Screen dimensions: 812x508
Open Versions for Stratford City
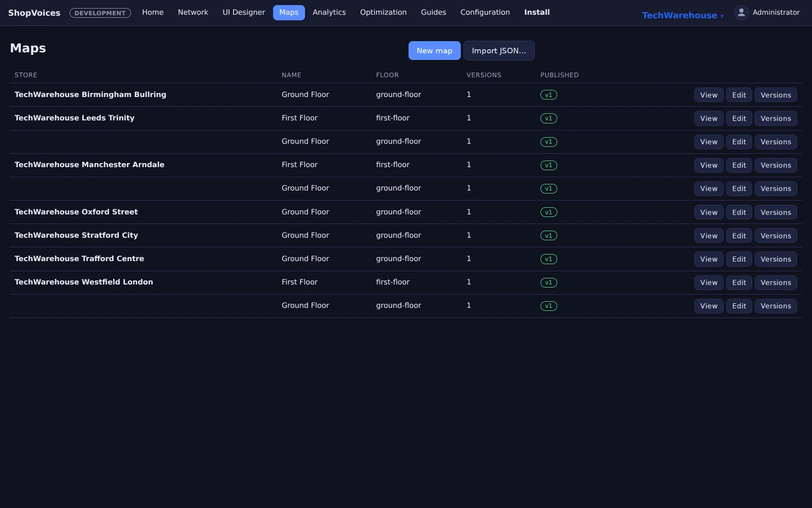[x=775, y=236]
